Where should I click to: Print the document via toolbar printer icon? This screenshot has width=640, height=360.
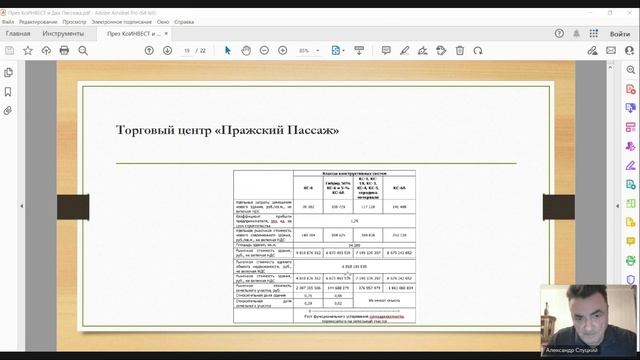click(x=64, y=51)
